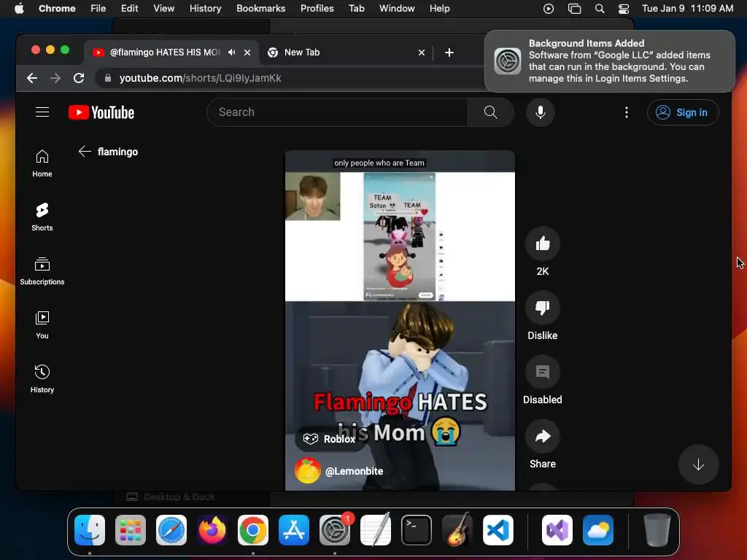Open the Lemonbite channel avatar
Screen dimensions: 747x560
(308, 470)
